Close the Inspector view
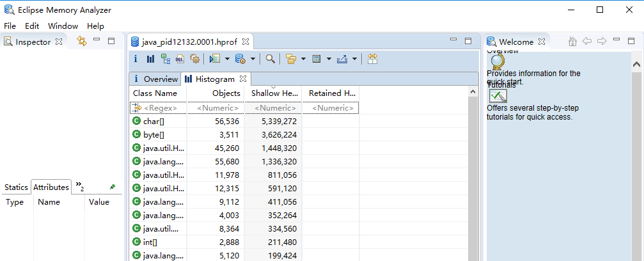This screenshot has width=644, height=261. (x=59, y=41)
